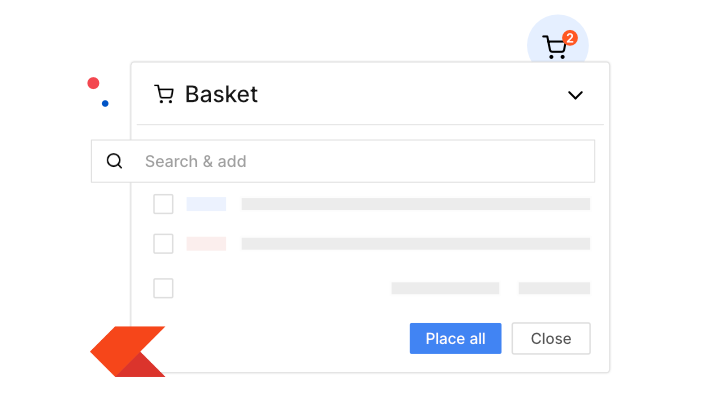Click the basket icon beside the Basket title
Image resolution: width=701 pixels, height=401 pixels.
[x=164, y=94]
